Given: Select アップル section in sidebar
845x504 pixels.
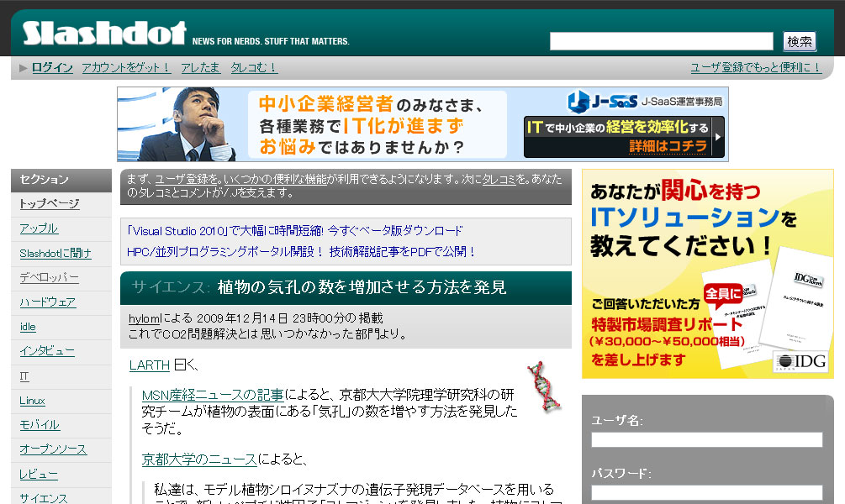Looking at the screenshot, I should pos(39,228).
